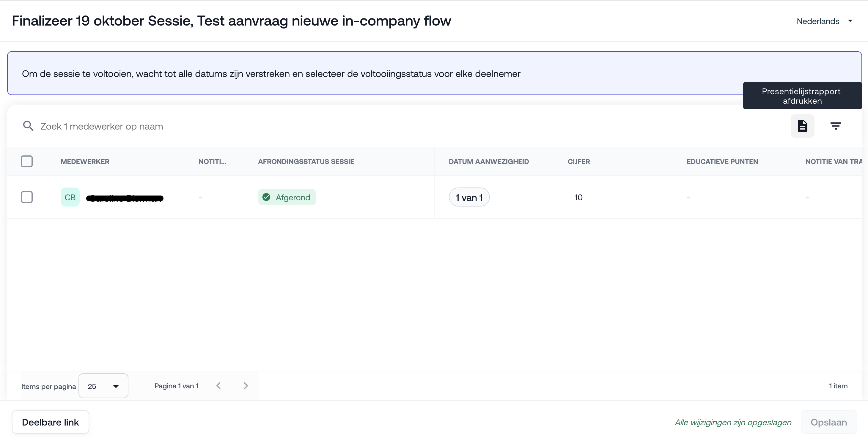Click the NOTITI... column header
The image size is (868, 438).
pos(212,161)
